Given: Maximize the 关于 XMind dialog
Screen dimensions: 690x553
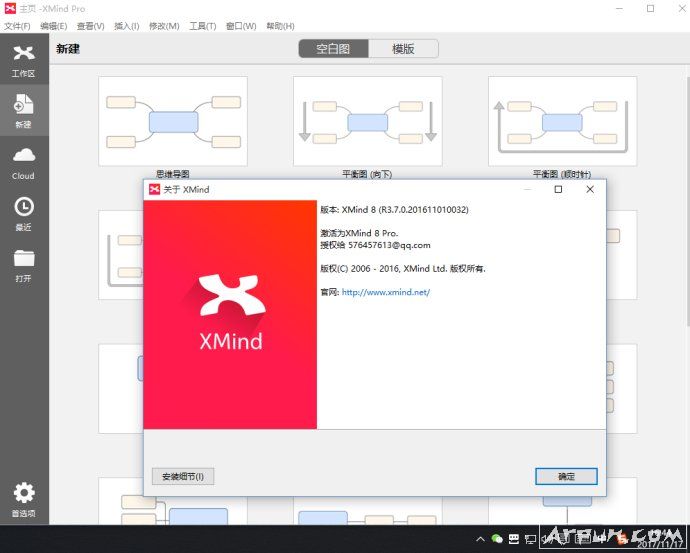Looking at the screenshot, I should point(558,189).
